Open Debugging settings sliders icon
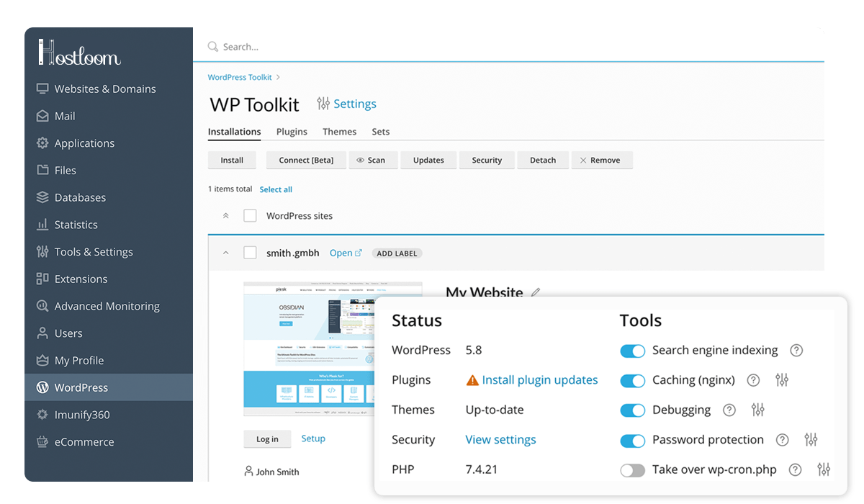Image resolution: width=864 pixels, height=504 pixels. tap(757, 410)
